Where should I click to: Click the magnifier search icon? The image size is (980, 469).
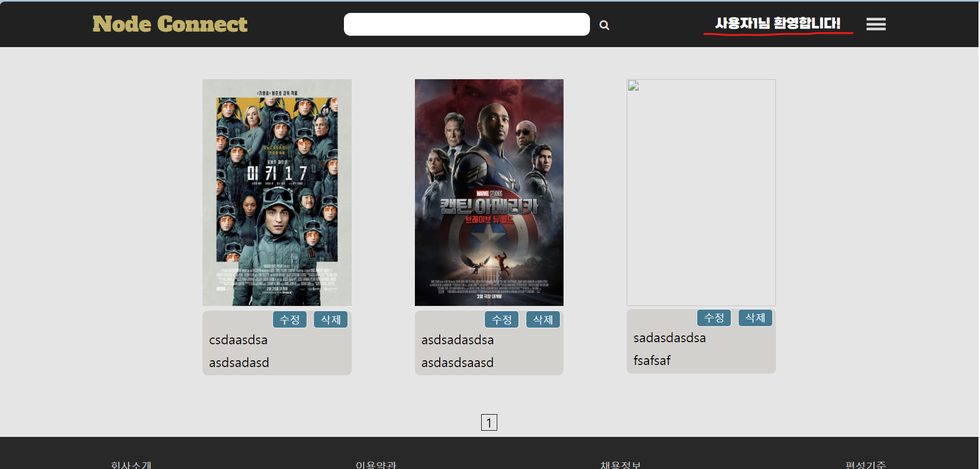(604, 25)
